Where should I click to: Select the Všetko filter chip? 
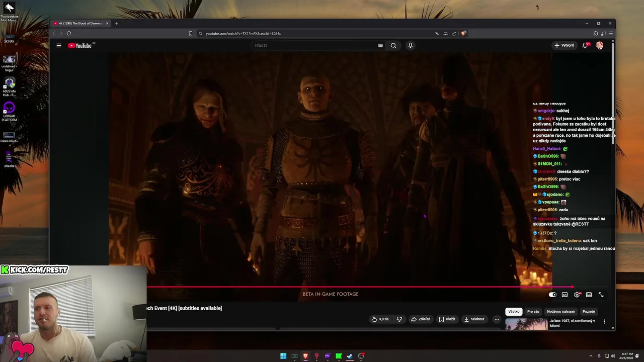pyautogui.click(x=514, y=312)
